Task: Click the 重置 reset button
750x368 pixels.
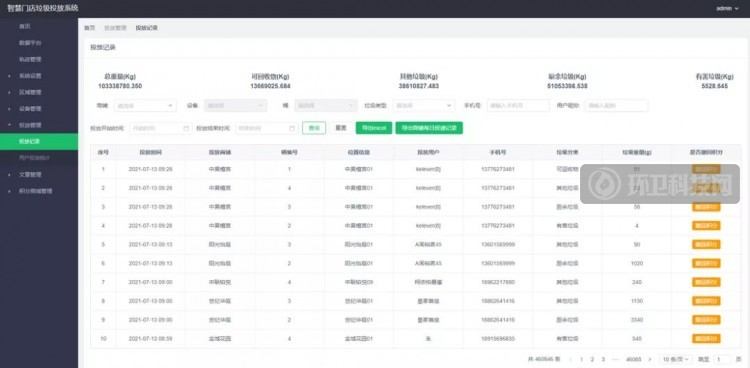Action: (341, 128)
